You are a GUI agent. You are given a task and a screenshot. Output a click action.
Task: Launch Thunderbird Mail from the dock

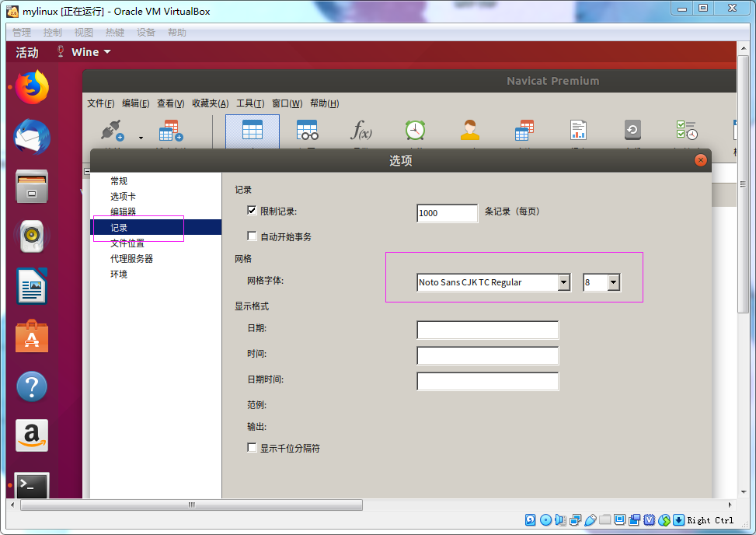coord(32,137)
